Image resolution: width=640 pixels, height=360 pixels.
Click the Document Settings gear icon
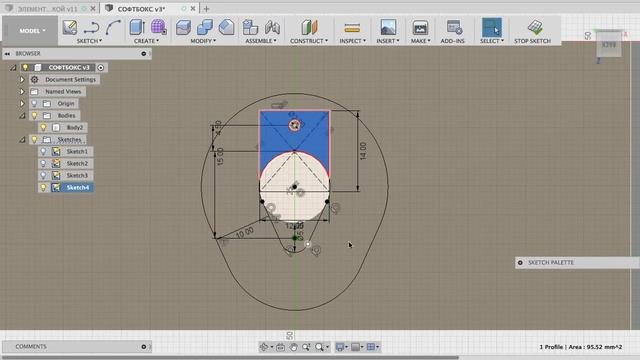coord(35,80)
